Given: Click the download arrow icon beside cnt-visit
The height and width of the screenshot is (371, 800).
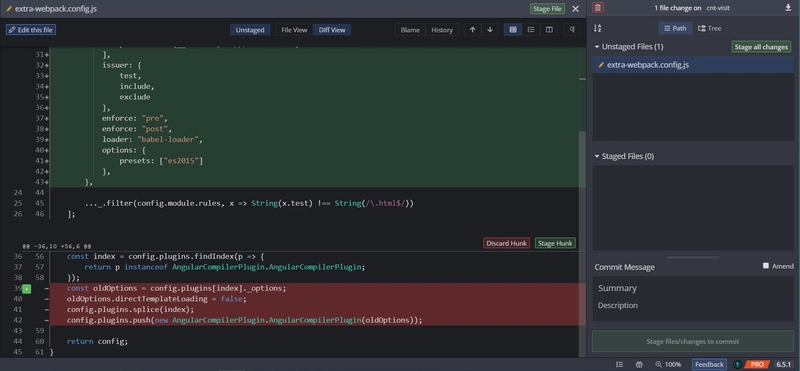Looking at the screenshot, I should 788,8.
